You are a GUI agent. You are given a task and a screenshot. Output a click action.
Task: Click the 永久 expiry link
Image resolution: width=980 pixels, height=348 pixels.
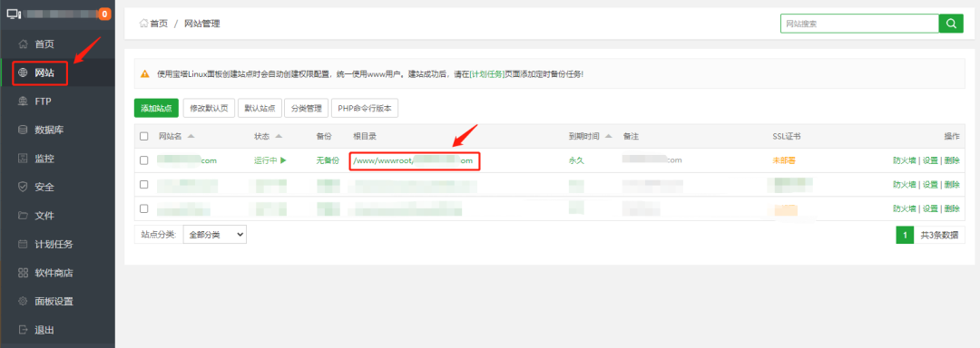(x=576, y=160)
